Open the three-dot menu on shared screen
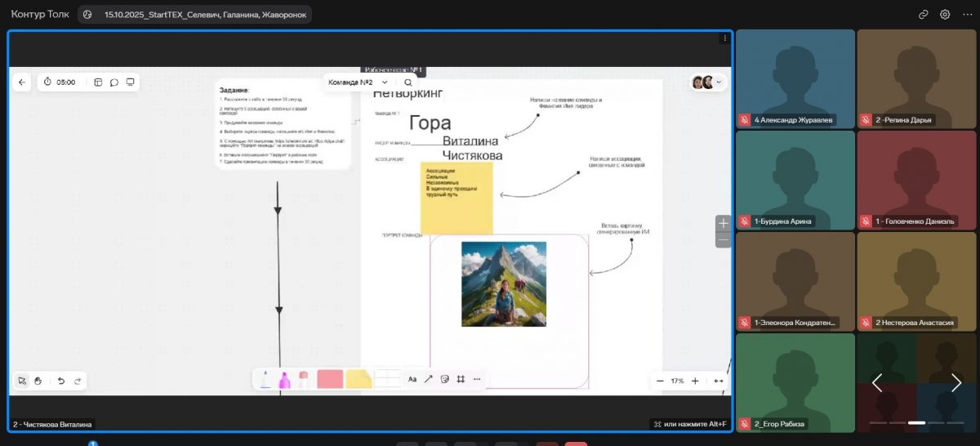980x446 pixels. coord(724,38)
